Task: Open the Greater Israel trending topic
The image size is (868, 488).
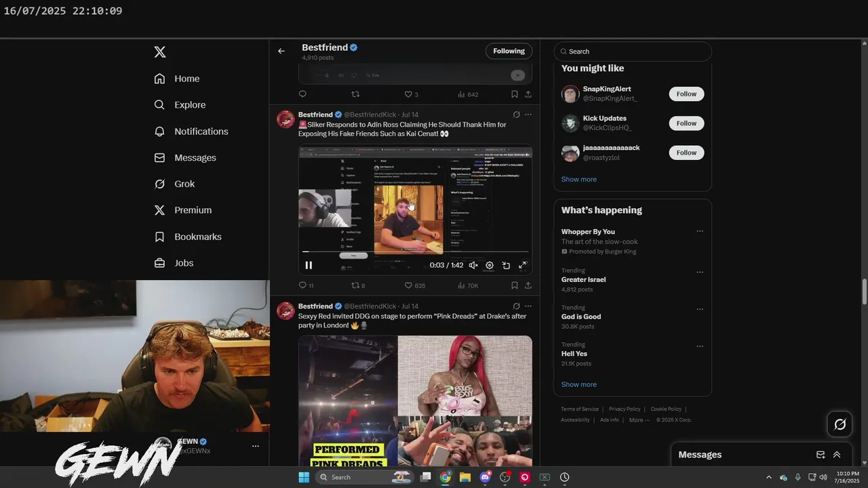Action: (583, 280)
